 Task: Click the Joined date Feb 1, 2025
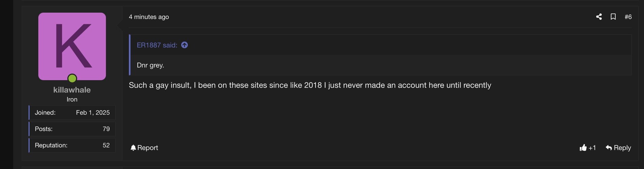(x=93, y=113)
